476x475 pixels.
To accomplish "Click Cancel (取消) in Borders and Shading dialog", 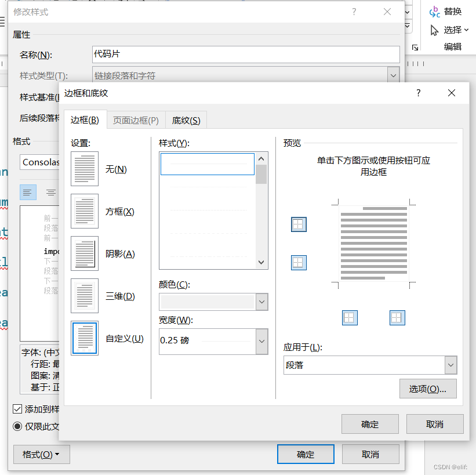I will [435, 424].
